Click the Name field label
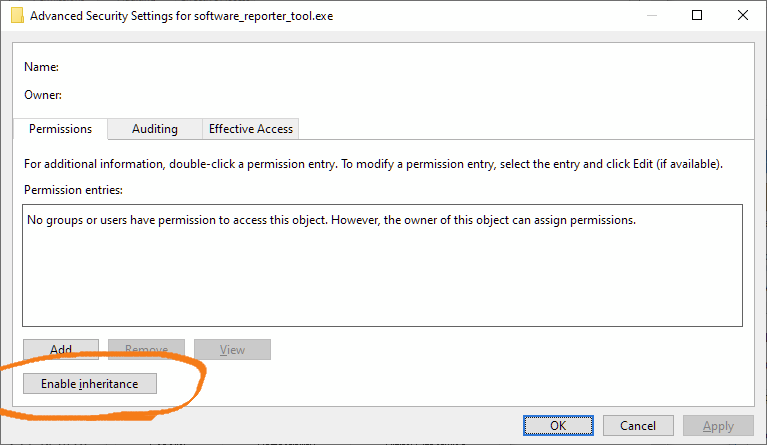The height and width of the screenshot is (445, 767). [41, 67]
